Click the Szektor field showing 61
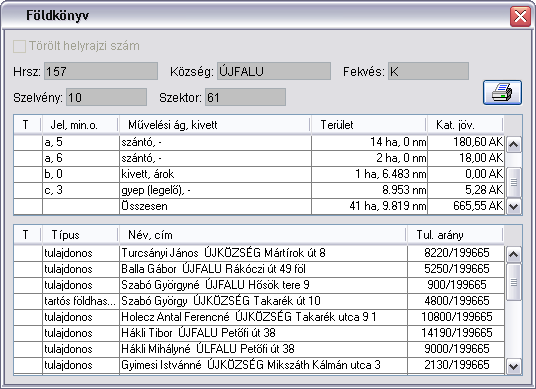The image size is (536, 389). point(245,97)
